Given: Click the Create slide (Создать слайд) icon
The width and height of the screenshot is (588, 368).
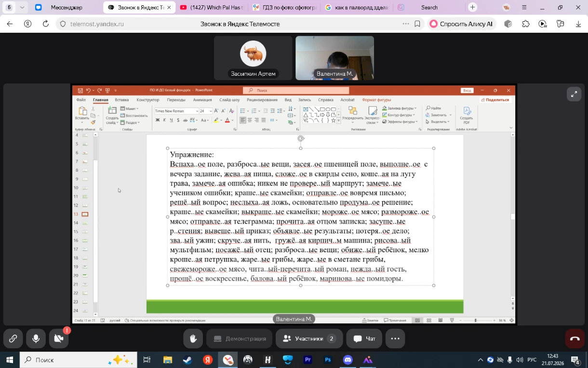Looking at the screenshot, I should pos(112,110).
